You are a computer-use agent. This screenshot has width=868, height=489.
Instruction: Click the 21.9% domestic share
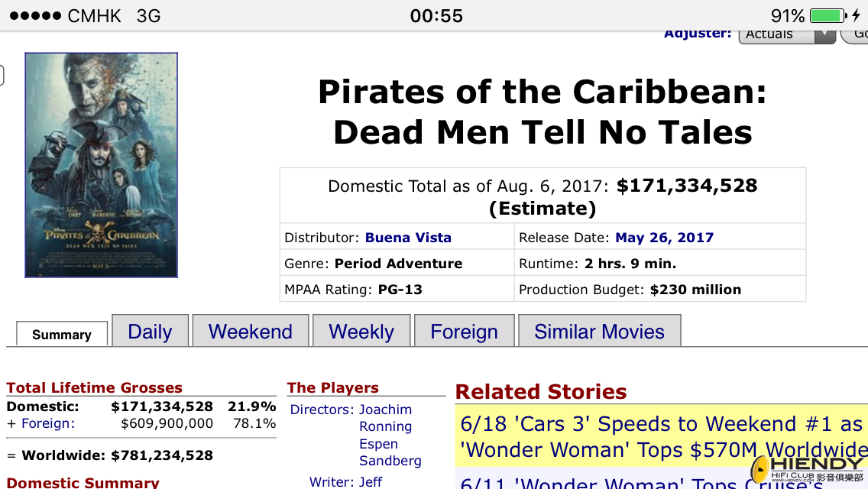point(252,406)
